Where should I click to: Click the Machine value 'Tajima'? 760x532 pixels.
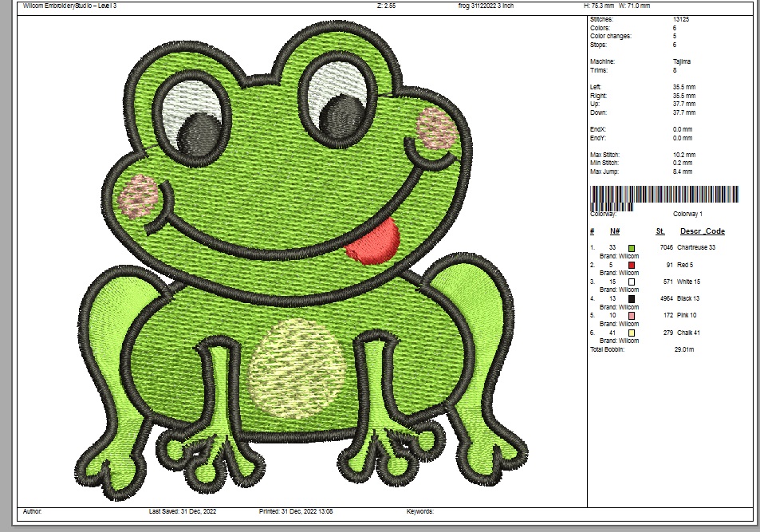pos(682,61)
